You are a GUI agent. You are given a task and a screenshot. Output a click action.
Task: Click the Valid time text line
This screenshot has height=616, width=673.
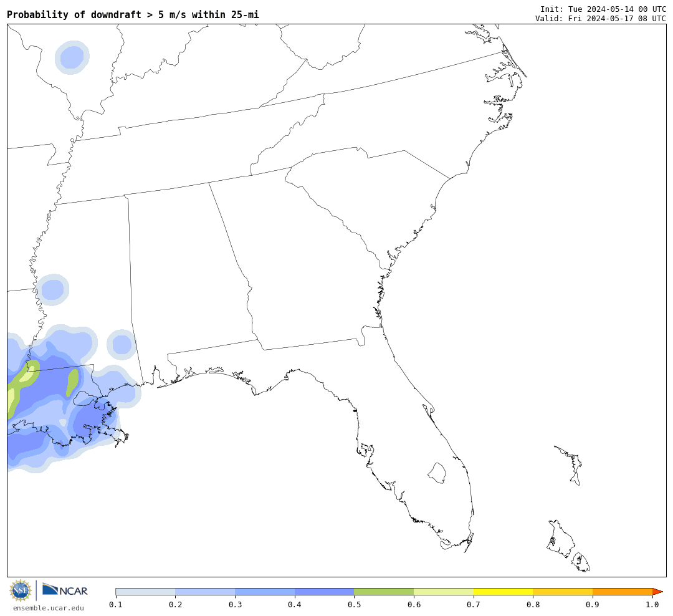(x=601, y=19)
